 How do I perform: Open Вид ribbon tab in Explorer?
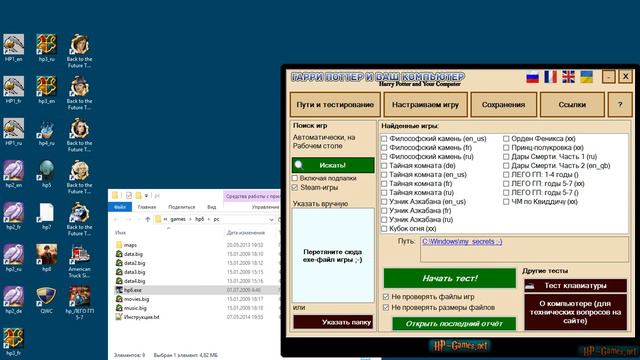pyautogui.click(x=211, y=207)
